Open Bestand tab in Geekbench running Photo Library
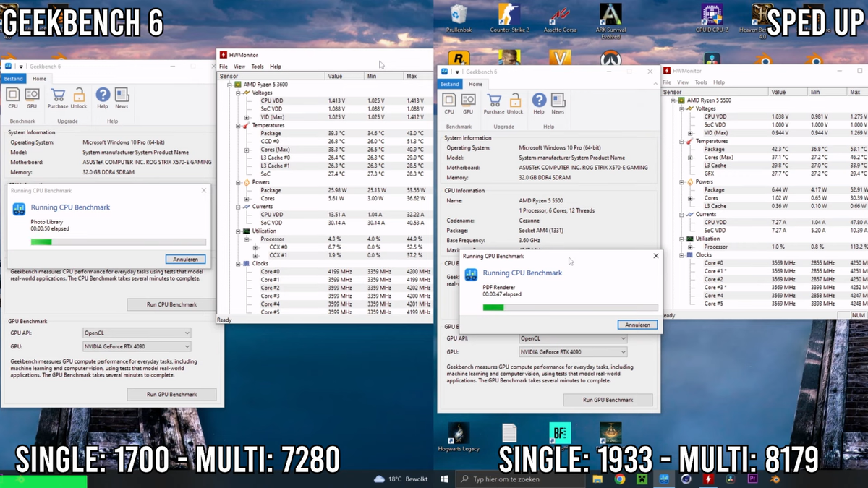 [x=13, y=79]
